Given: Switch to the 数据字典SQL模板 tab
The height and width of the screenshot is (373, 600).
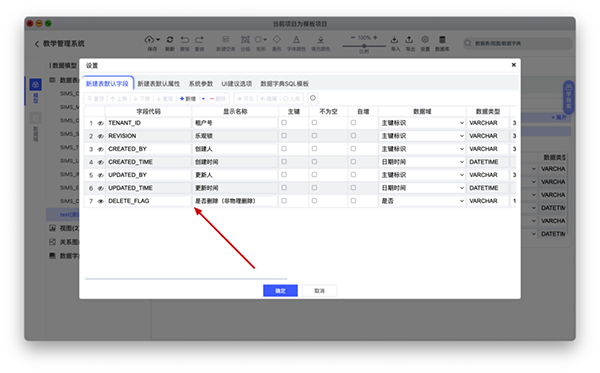Looking at the screenshot, I should coord(284,83).
